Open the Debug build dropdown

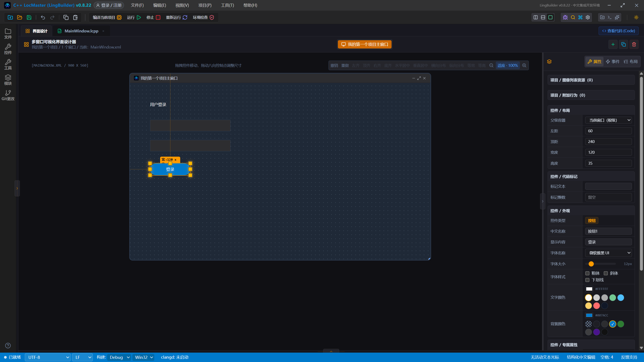coord(119,357)
